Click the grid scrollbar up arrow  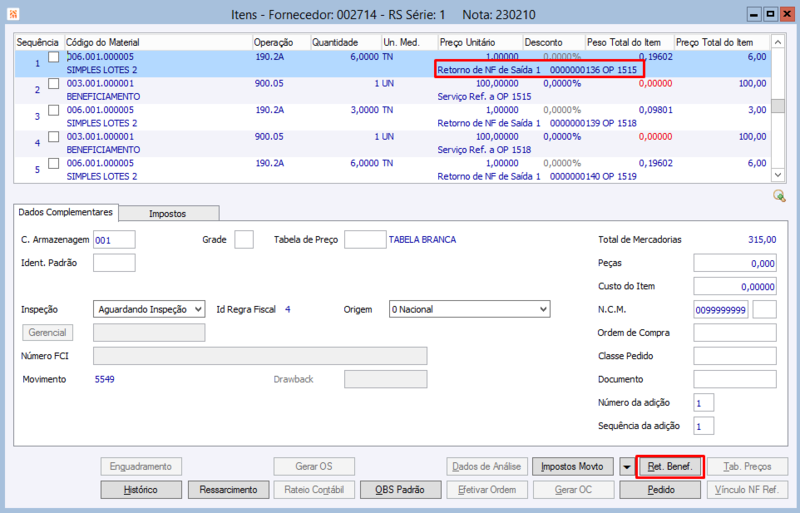point(778,42)
